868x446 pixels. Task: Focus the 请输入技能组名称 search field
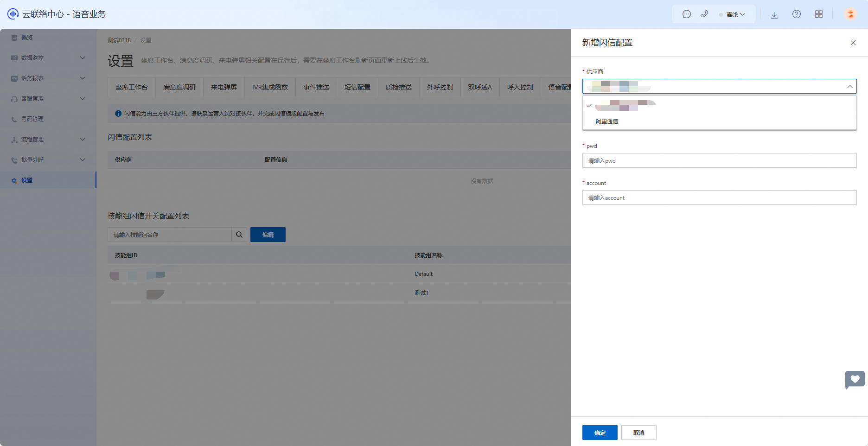click(x=170, y=235)
